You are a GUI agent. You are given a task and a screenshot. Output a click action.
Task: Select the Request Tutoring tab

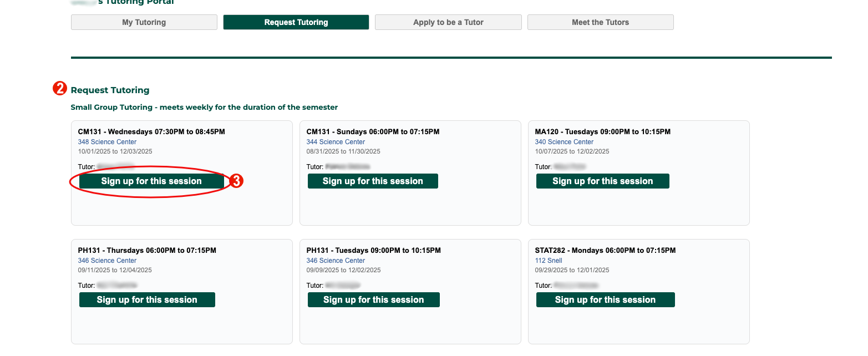click(296, 22)
